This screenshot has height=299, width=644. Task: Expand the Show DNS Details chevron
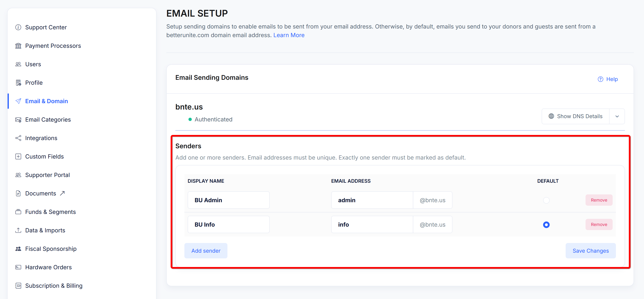(617, 116)
